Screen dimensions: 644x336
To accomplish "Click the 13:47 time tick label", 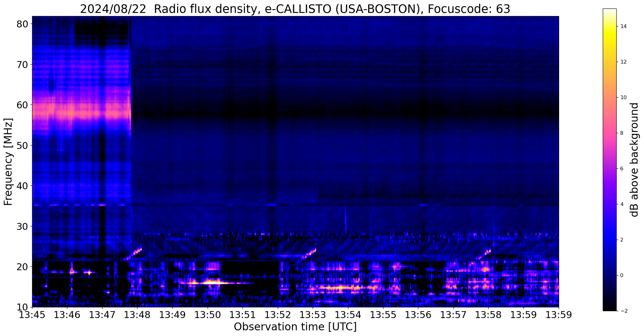I will (102, 315).
